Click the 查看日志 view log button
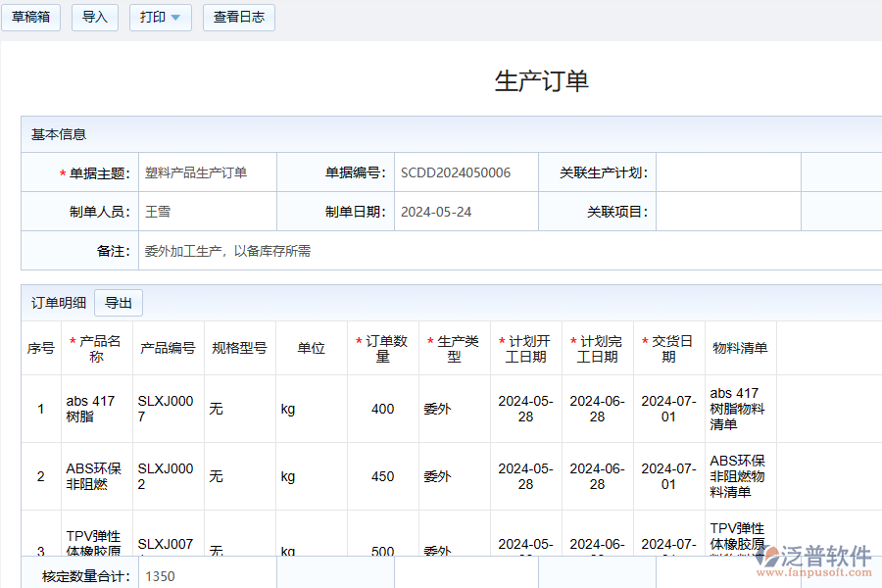This screenshot has width=882, height=588. [239, 18]
